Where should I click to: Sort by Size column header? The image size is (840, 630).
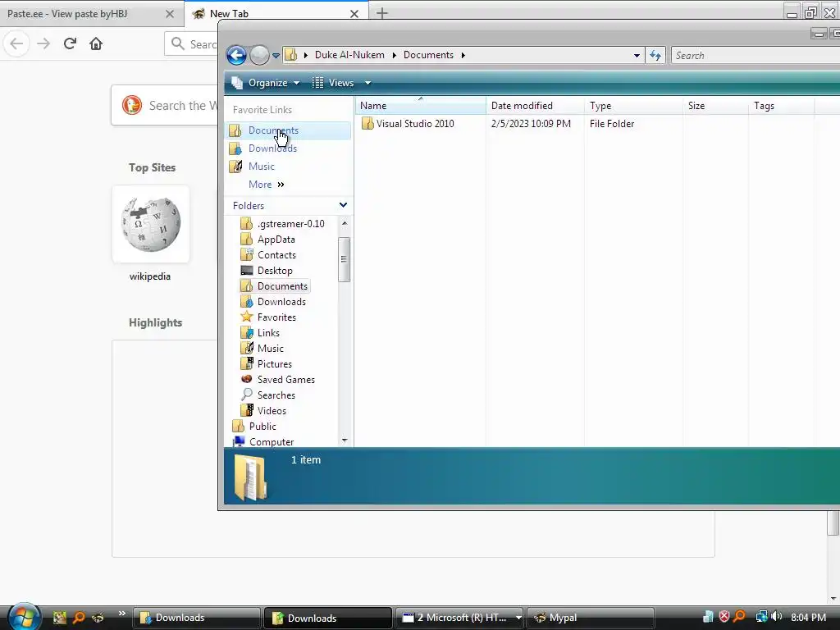click(x=715, y=106)
